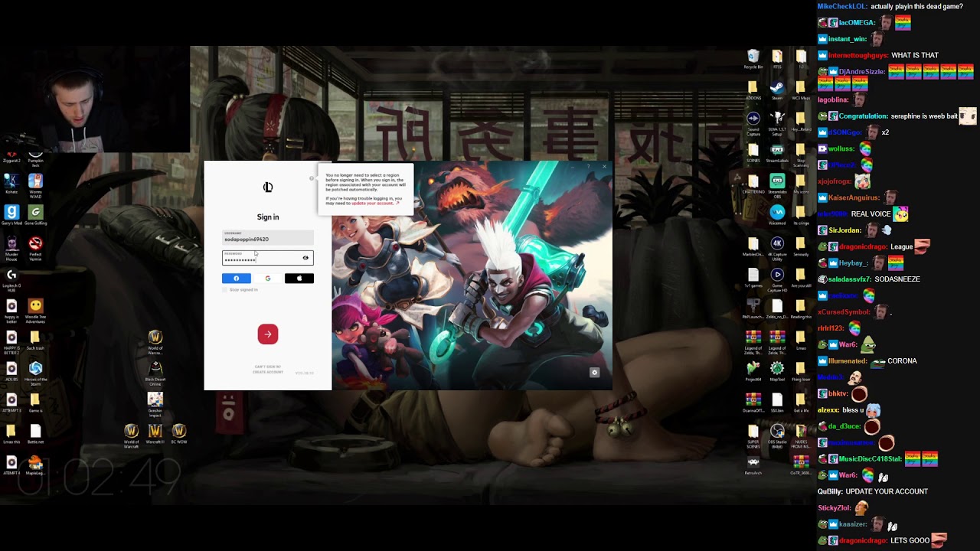Open the Perfect Vermin shortcut

coord(35,247)
